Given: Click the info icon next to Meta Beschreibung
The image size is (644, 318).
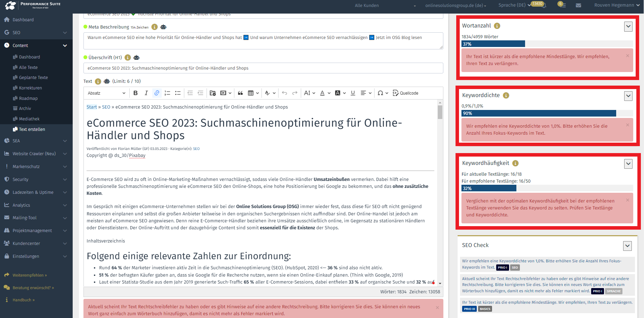Looking at the screenshot, I should [155, 27].
